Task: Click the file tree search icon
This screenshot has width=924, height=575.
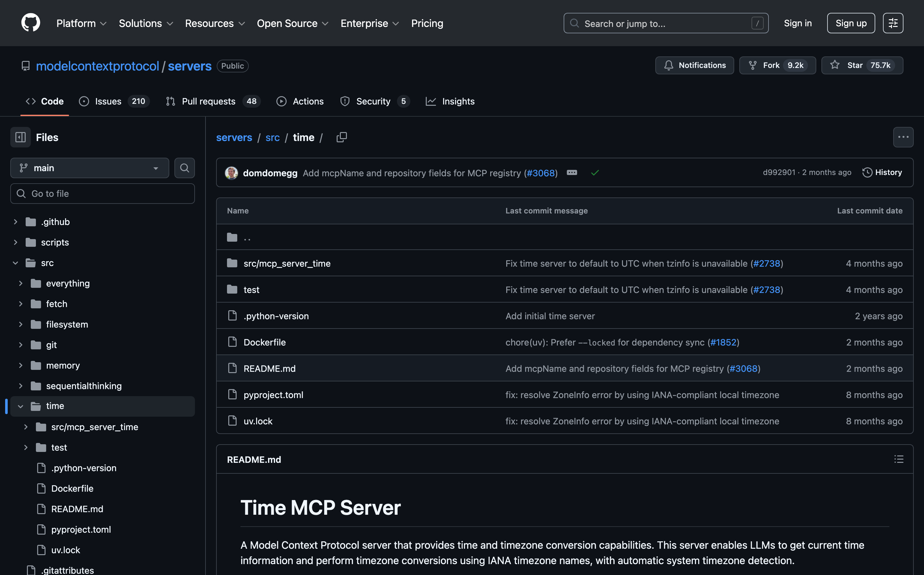Action: pos(184,168)
